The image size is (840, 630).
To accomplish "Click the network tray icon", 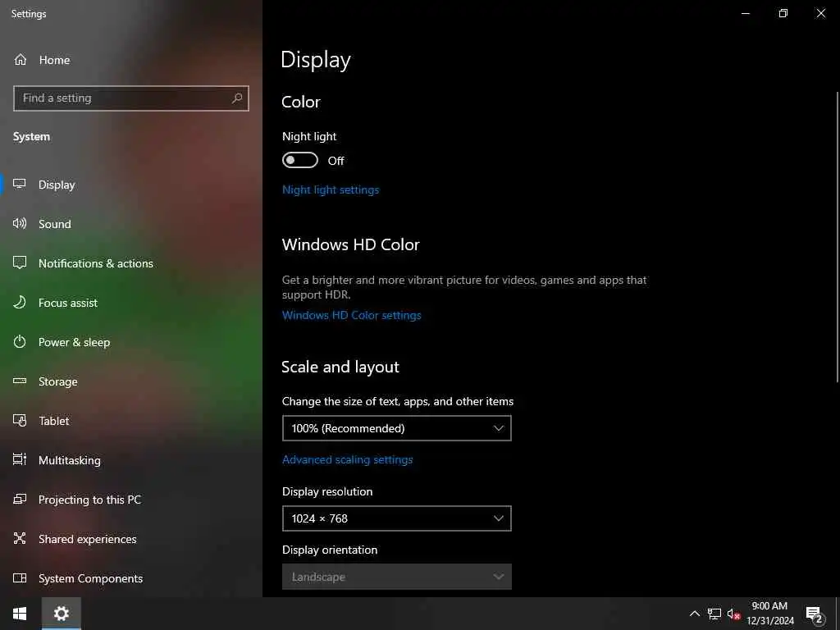I will coord(714,614).
